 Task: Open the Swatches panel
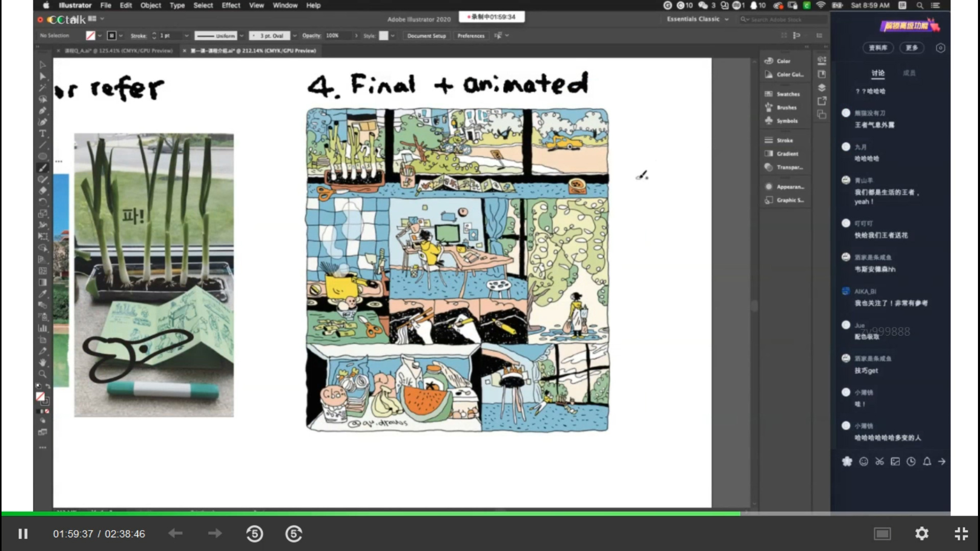(782, 94)
